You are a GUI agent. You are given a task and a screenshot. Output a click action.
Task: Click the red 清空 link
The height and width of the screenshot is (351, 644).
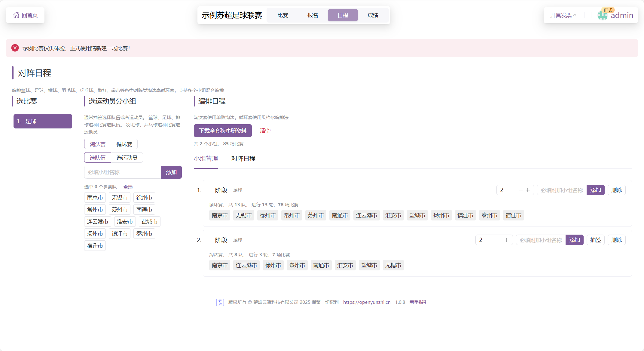(x=265, y=131)
